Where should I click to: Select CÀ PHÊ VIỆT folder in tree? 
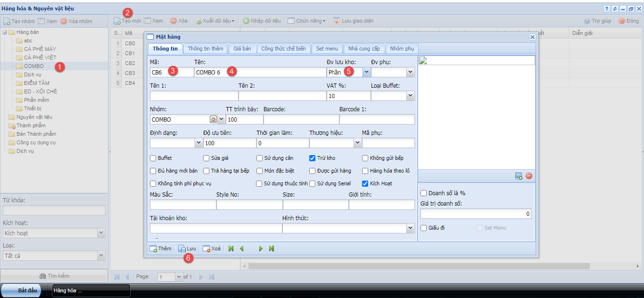(40, 58)
